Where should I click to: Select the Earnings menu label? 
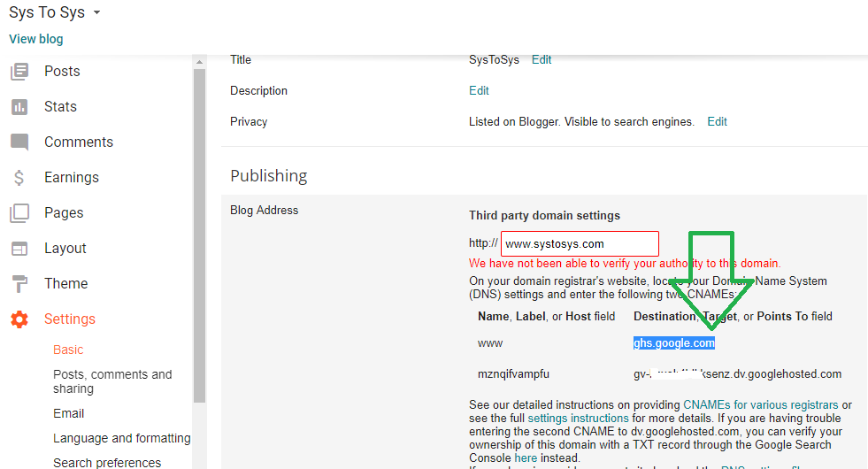click(72, 178)
